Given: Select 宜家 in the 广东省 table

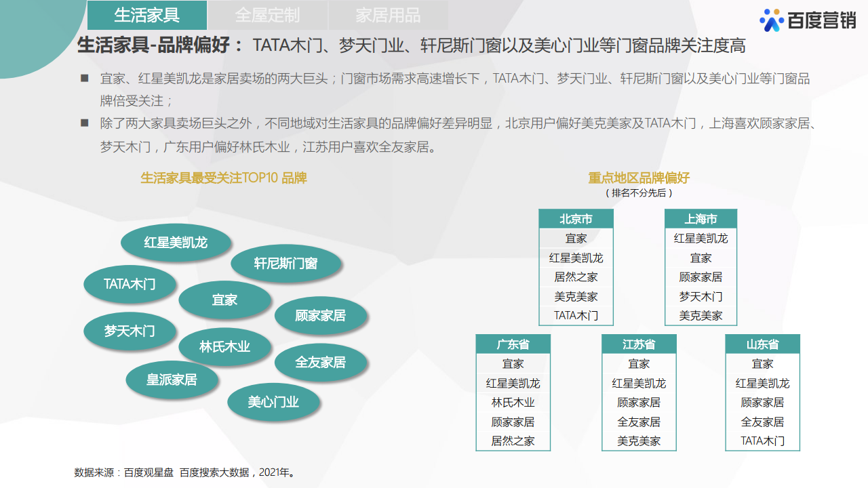Looking at the screenshot, I should (513, 363).
